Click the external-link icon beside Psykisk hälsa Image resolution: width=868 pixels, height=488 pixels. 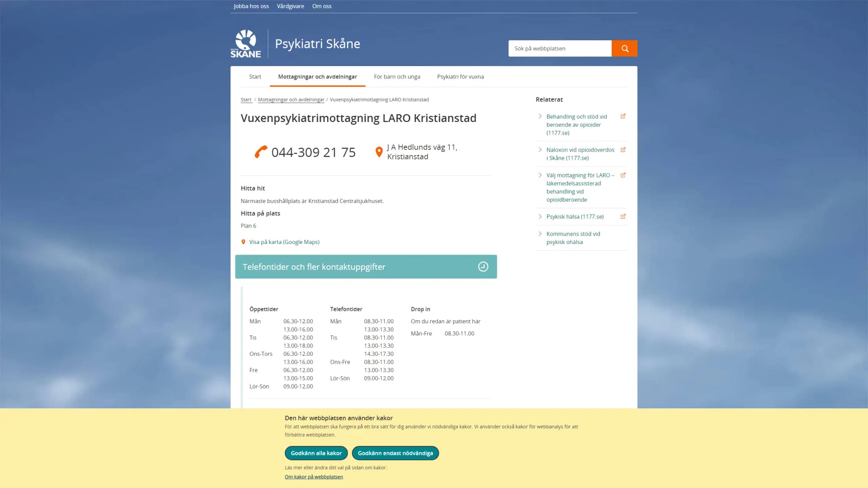623,216
